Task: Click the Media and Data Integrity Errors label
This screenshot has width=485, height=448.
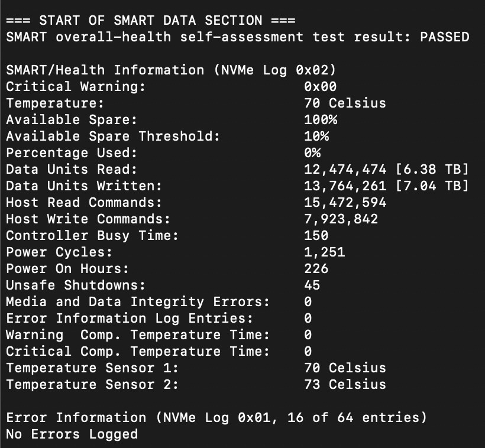Action: click(137, 302)
